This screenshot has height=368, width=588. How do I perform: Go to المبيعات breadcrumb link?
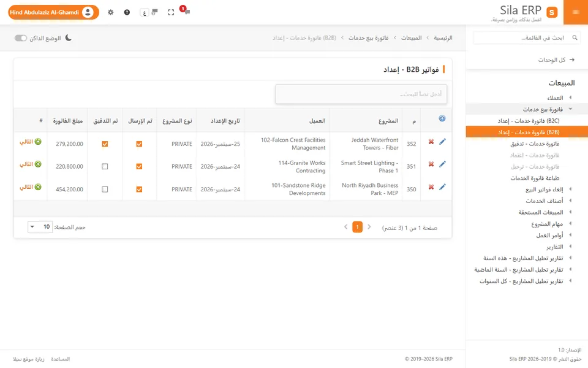pyautogui.click(x=412, y=37)
